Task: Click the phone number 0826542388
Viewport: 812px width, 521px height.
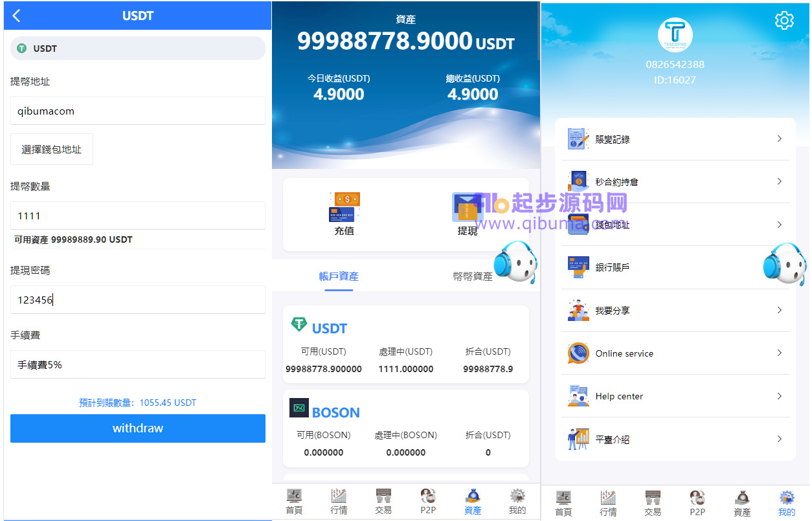Action: click(675, 65)
